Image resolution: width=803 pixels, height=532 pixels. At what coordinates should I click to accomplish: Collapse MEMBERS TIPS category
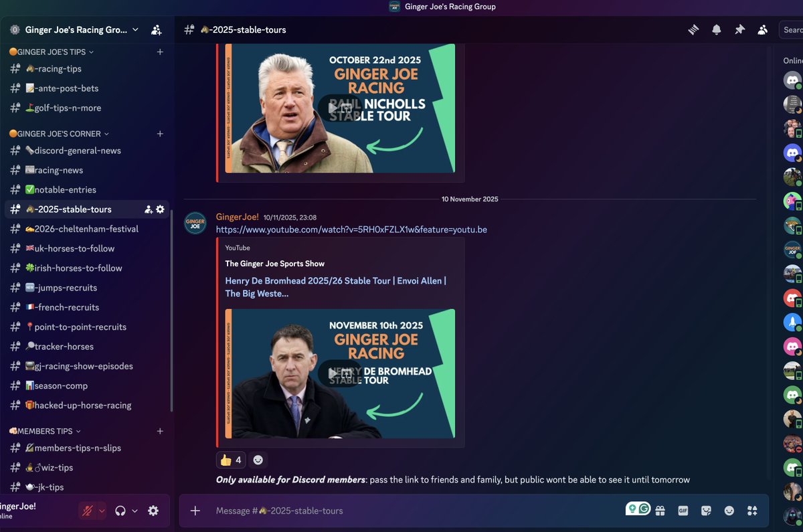pos(44,431)
